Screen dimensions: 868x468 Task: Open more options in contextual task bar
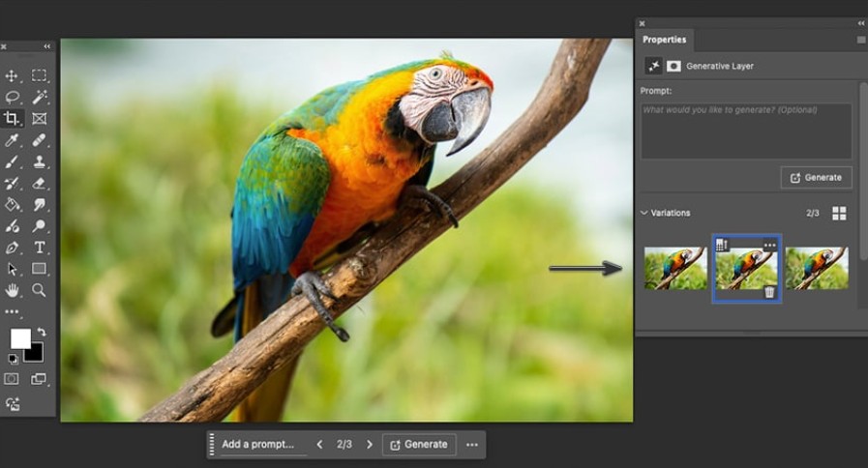click(x=472, y=445)
